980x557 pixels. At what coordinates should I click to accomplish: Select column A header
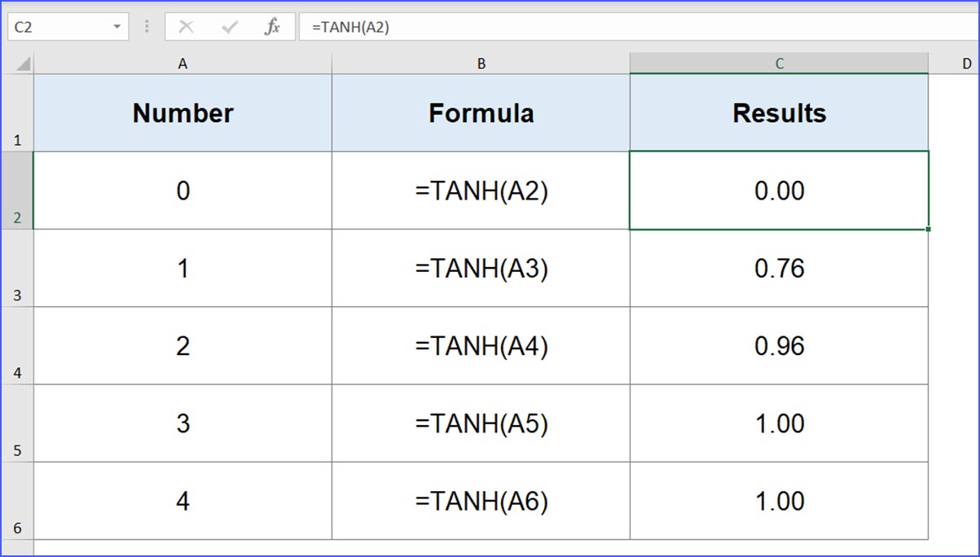[x=182, y=64]
